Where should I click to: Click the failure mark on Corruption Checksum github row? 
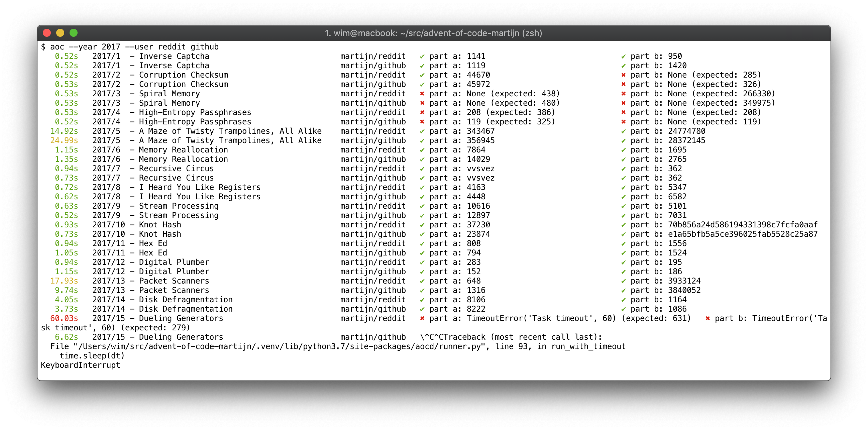(624, 84)
